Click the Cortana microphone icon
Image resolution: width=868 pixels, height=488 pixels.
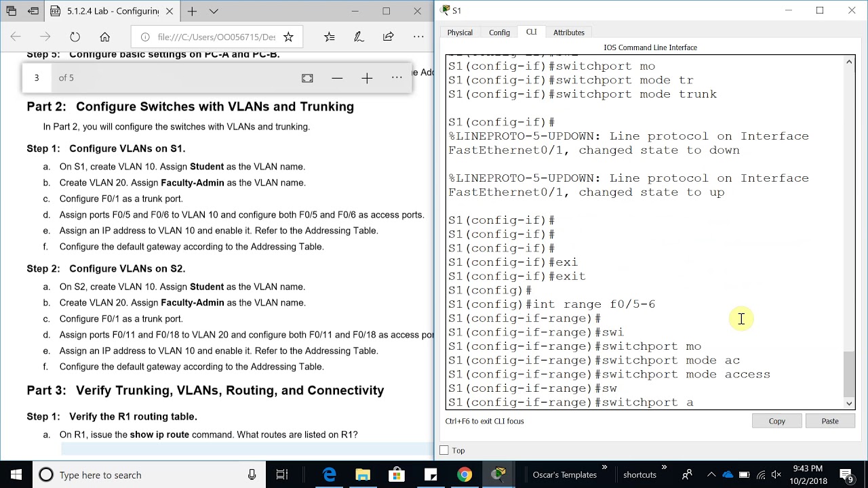[x=252, y=474]
